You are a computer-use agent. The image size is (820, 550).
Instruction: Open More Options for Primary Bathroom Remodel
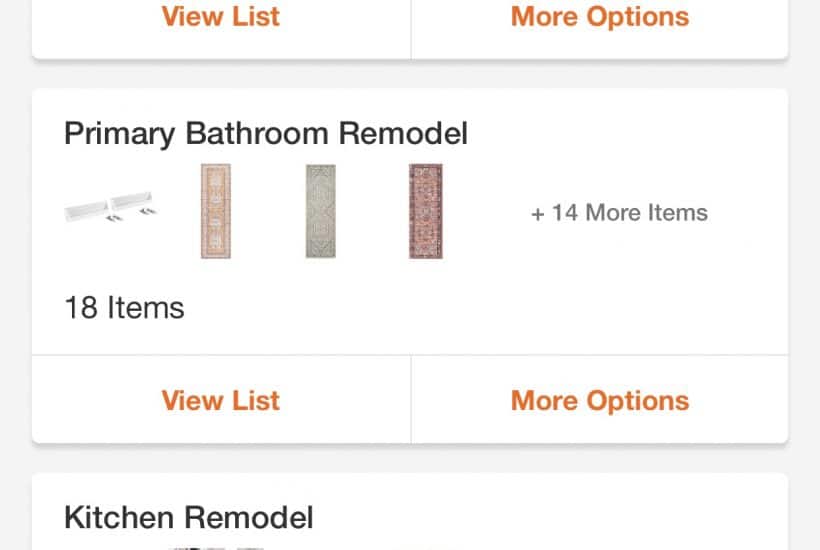(599, 400)
